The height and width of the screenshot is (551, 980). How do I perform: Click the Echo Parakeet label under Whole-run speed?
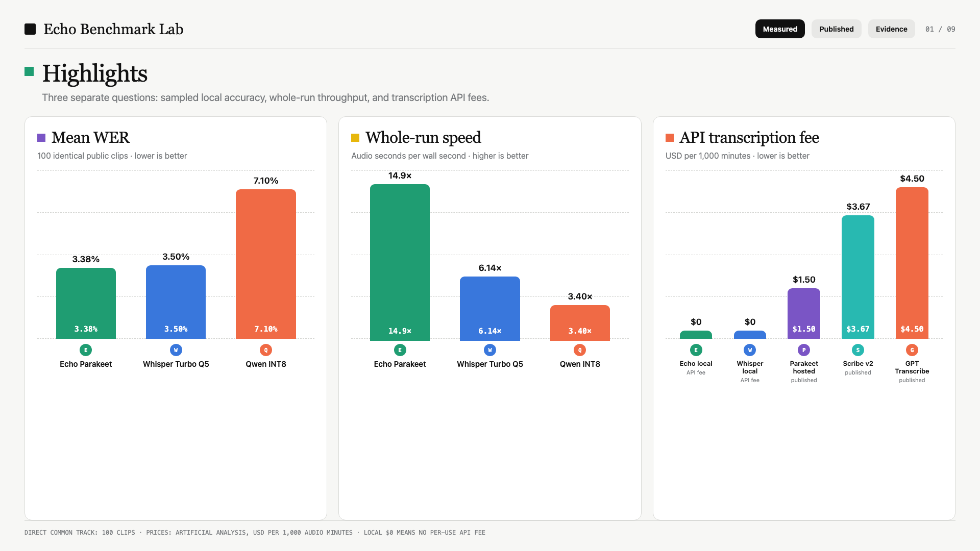pyautogui.click(x=400, y=364)
